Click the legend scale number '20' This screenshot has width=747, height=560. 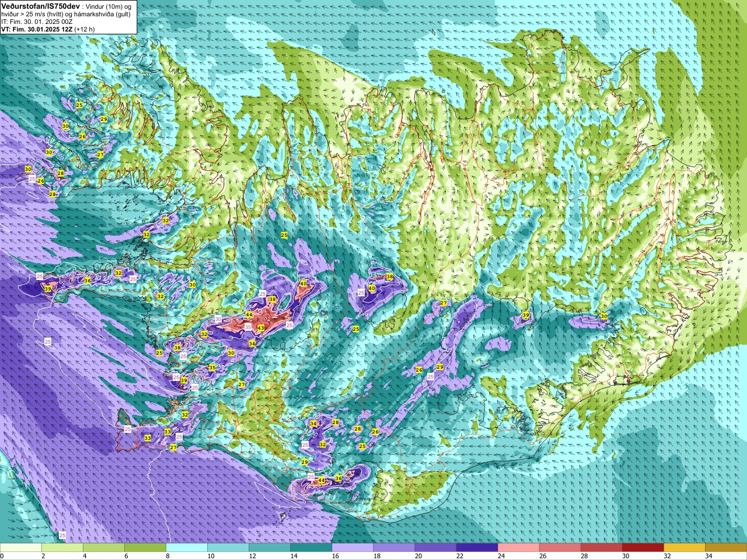pos(418,556)
